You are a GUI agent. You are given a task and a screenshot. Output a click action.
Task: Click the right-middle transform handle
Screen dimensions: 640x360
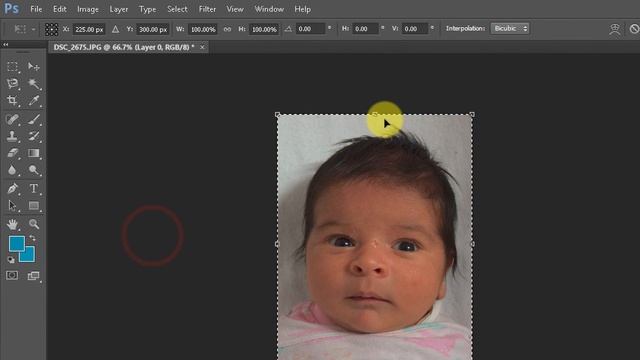472,244
